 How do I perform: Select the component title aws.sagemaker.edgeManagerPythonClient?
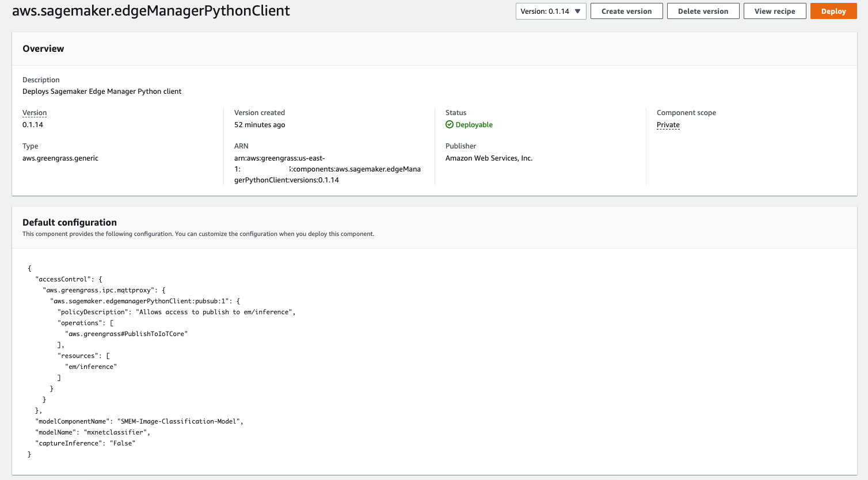point(151,11)
